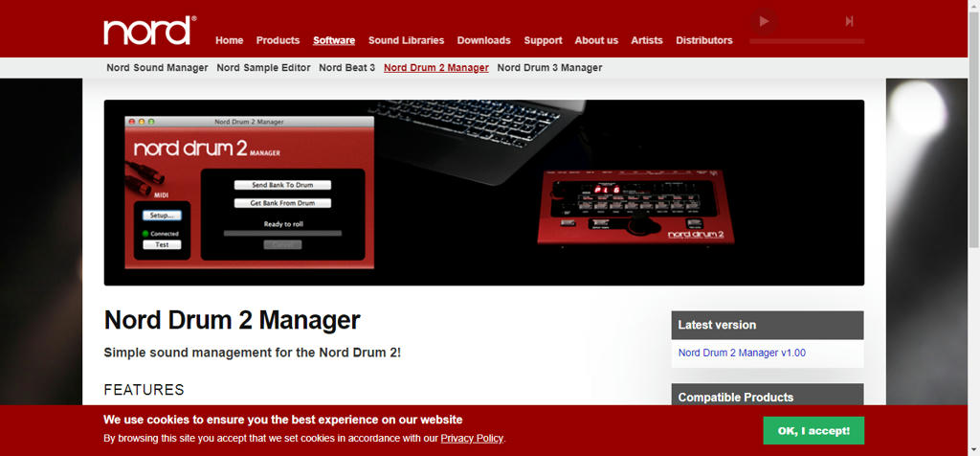Screen dimensions: 980x456
Task: Click the scrollbar up arrow
Action: (x=973, y=6)
